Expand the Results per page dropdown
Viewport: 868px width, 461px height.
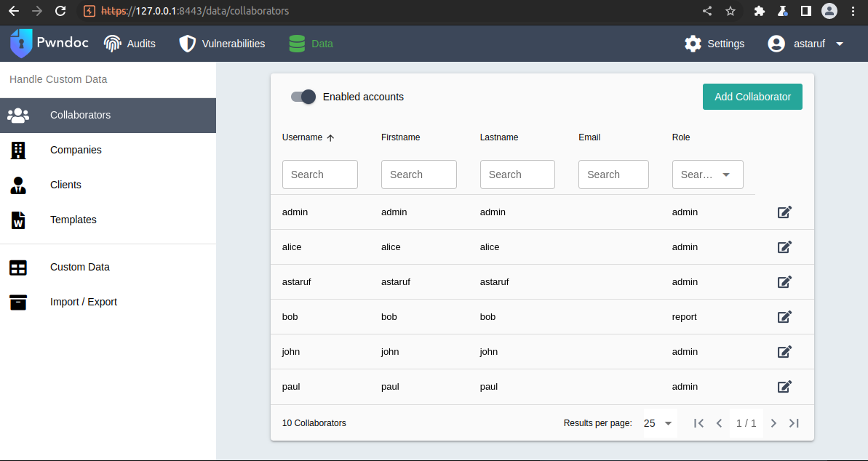[x=659, y=423]
